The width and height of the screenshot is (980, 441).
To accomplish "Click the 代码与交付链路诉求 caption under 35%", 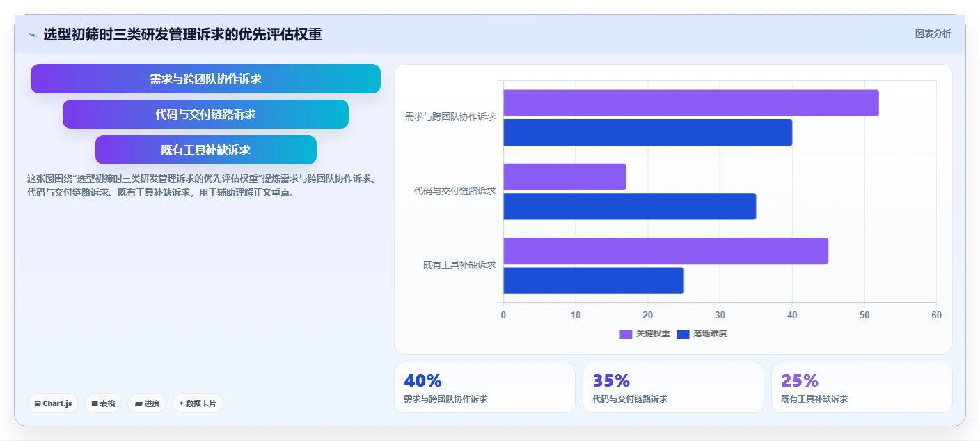I will pos(630,399).
